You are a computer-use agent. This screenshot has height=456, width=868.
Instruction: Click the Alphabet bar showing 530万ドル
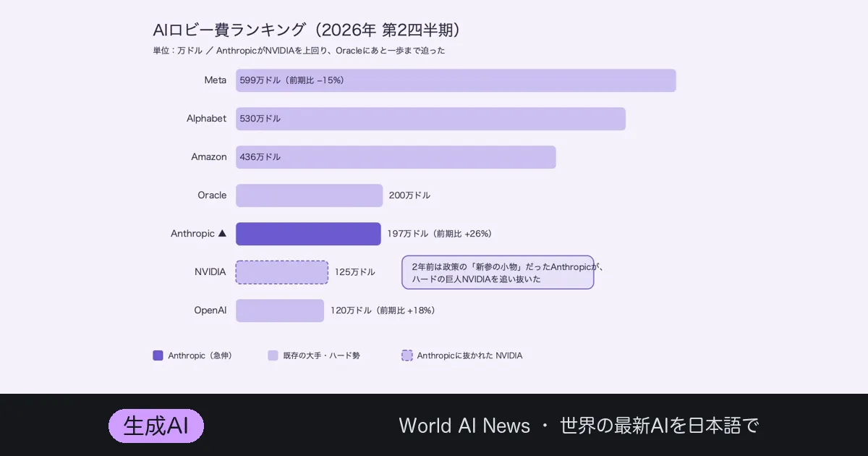430,119
